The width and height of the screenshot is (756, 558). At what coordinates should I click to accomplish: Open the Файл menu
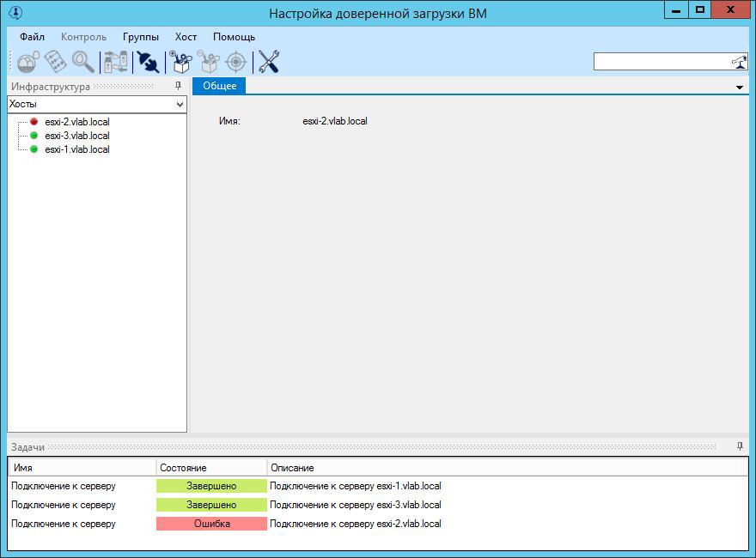32,37
